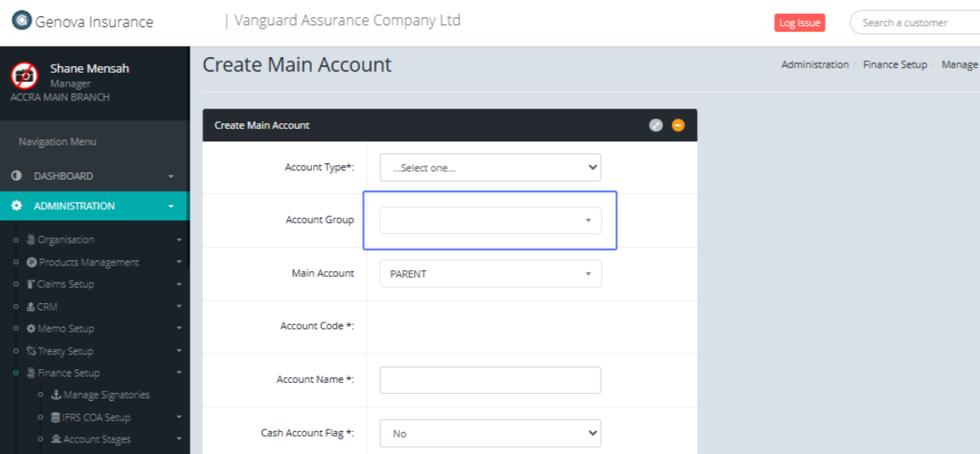Open the Organisation menu item
The image size is (980, 454).
pos(65,240)
